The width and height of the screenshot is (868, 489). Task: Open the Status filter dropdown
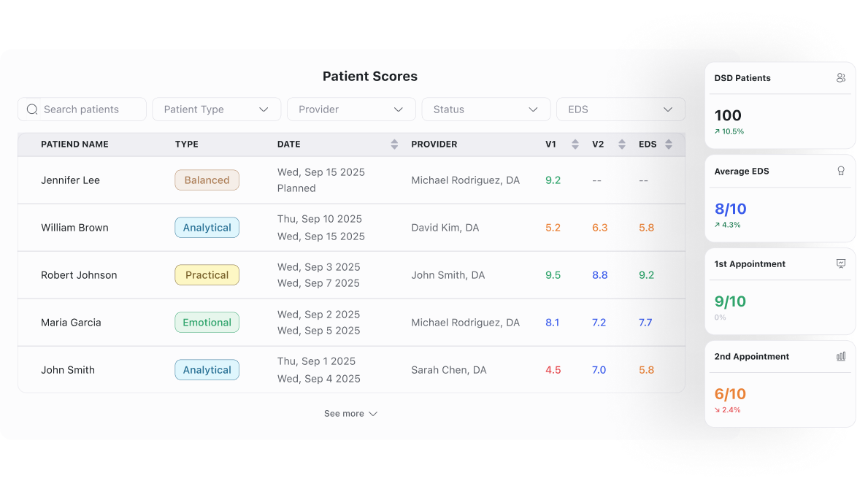486,109
